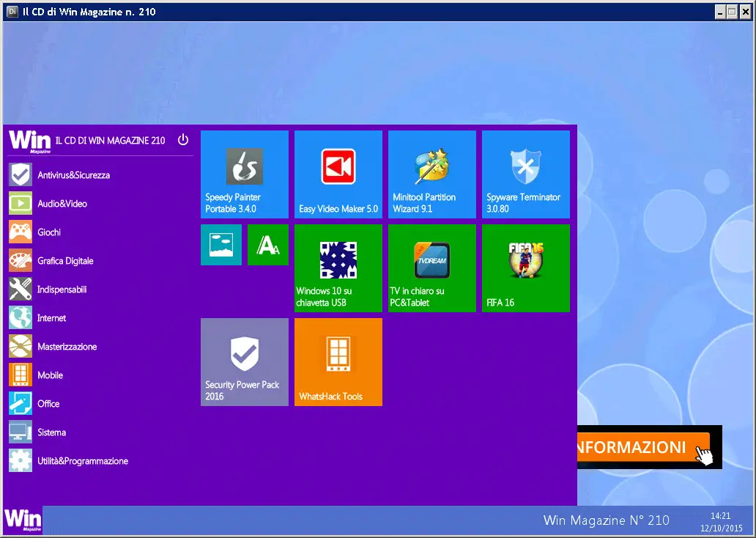Click the Win Magazine logo in the taskbar

point(23,520)
